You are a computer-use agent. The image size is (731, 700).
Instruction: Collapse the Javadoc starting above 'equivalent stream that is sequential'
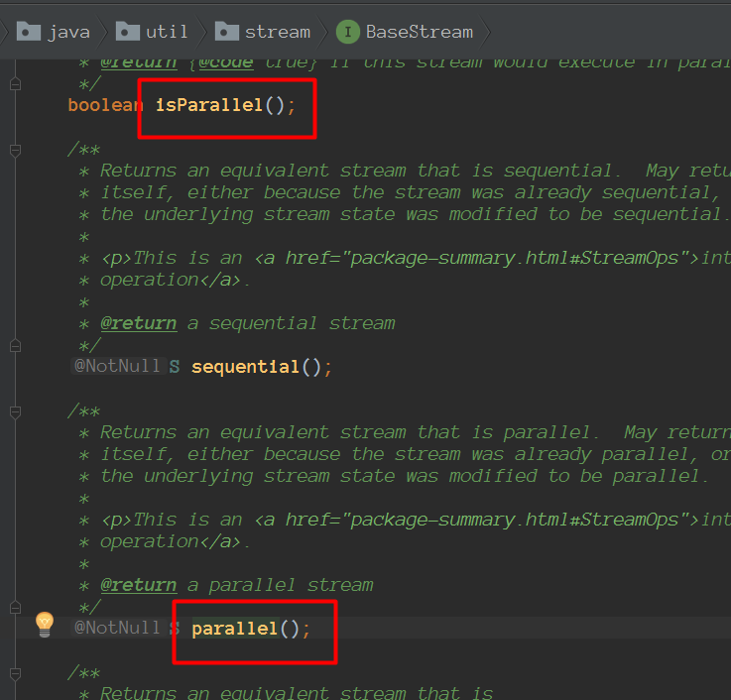click(15, 150)
